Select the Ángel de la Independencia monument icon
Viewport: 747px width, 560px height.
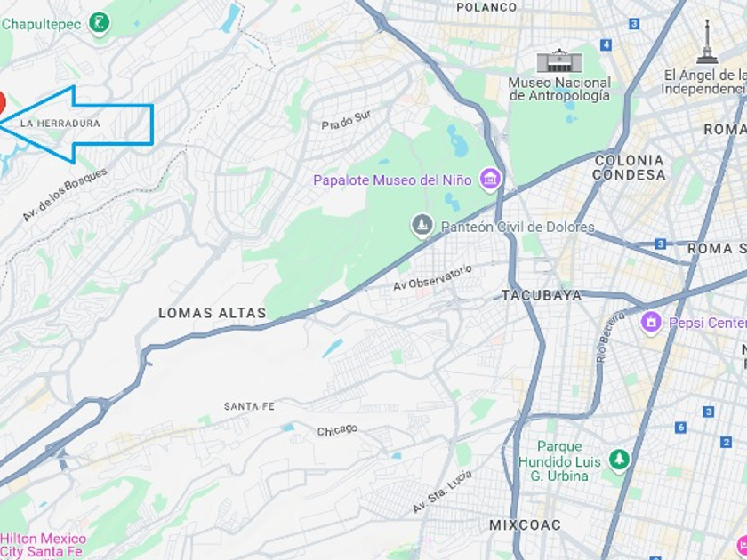tap(707, 42)
